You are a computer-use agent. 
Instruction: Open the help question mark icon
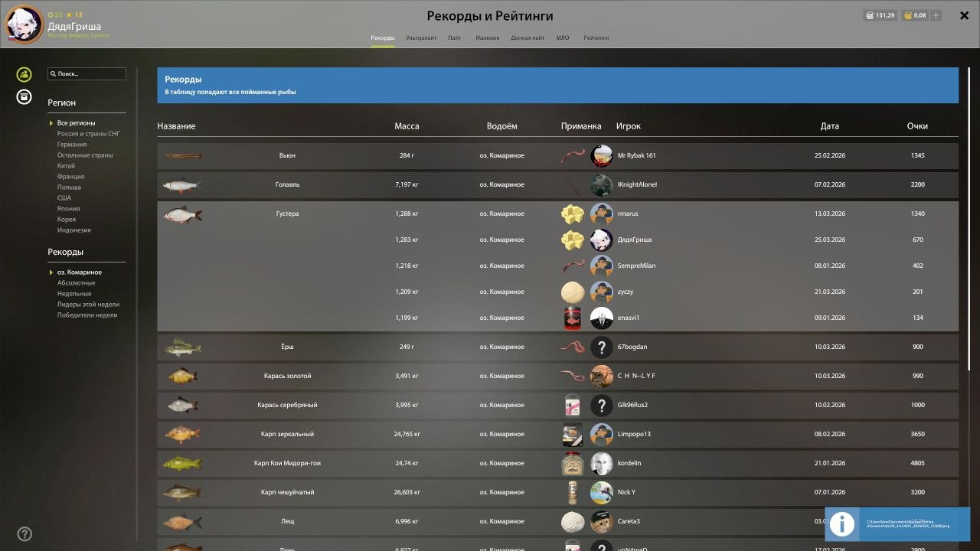tap(24, 534)
